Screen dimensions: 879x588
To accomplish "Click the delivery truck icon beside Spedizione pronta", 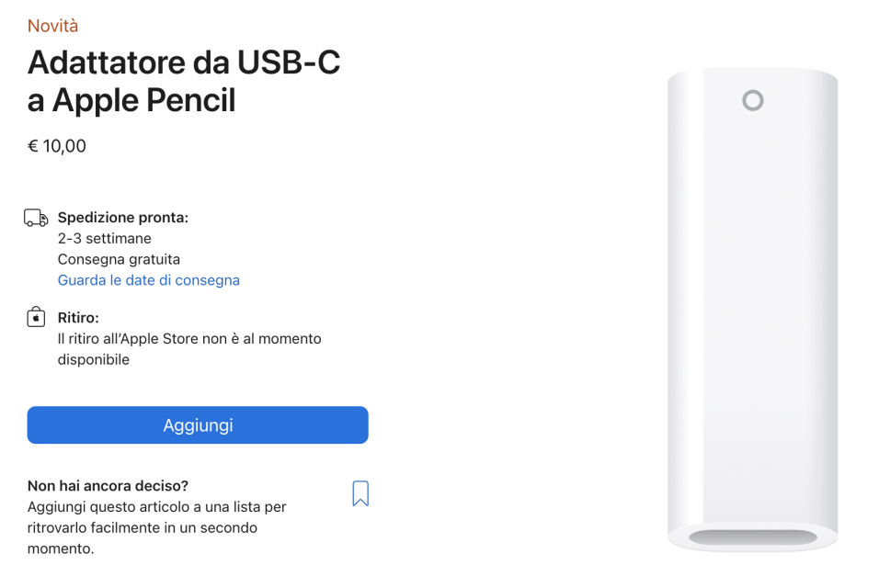I will pos(34,218).
